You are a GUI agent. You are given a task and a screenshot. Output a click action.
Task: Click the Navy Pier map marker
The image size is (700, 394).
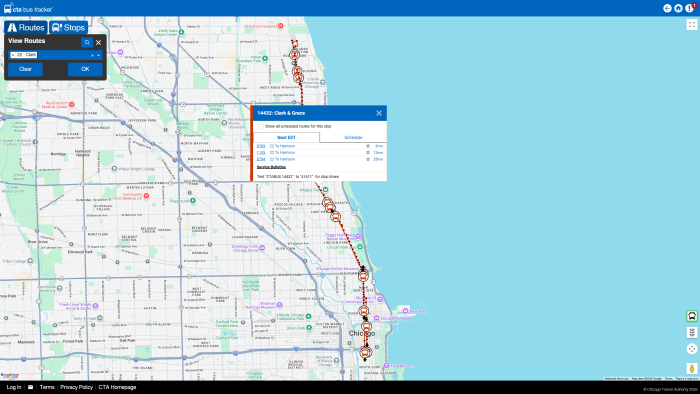point(405,310)
